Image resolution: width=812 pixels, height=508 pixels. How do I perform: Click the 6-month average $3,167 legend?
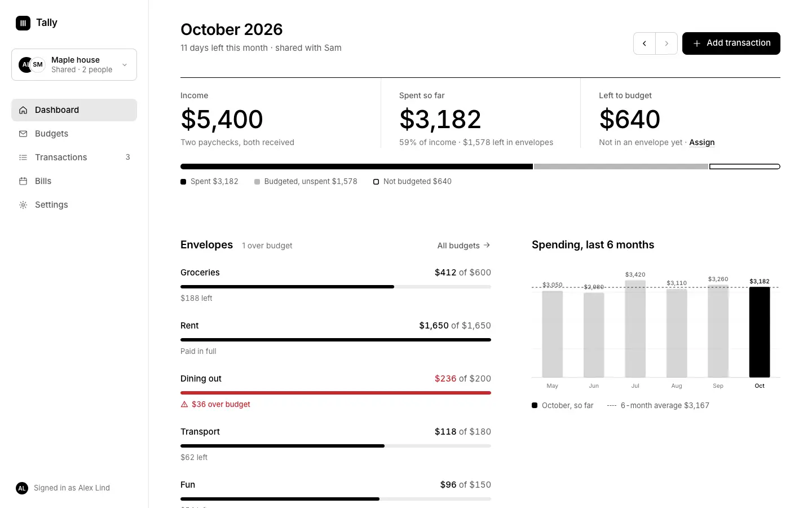(658, 406)
